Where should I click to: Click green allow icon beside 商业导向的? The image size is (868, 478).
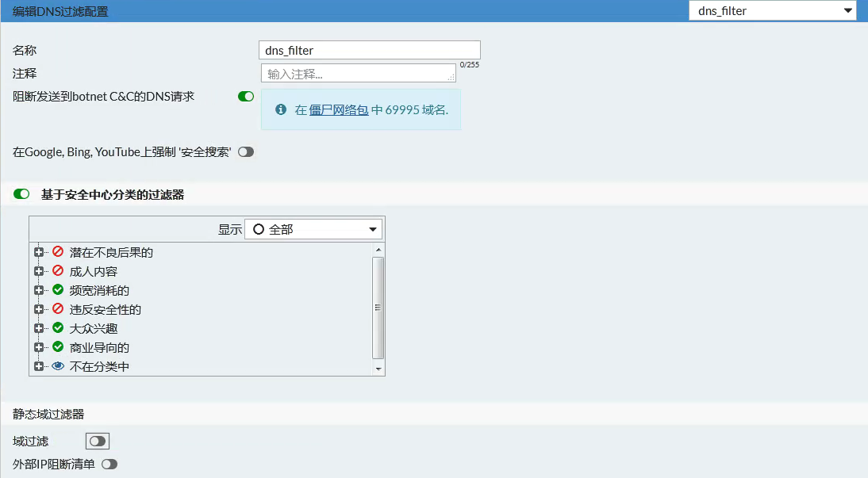click(x=58, y=347)
